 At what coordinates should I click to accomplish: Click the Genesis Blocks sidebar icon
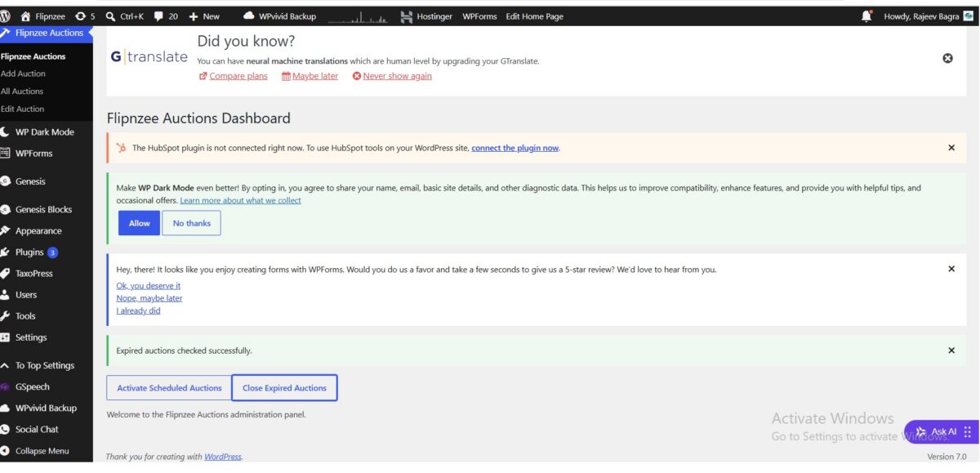(x=6, y=210)
